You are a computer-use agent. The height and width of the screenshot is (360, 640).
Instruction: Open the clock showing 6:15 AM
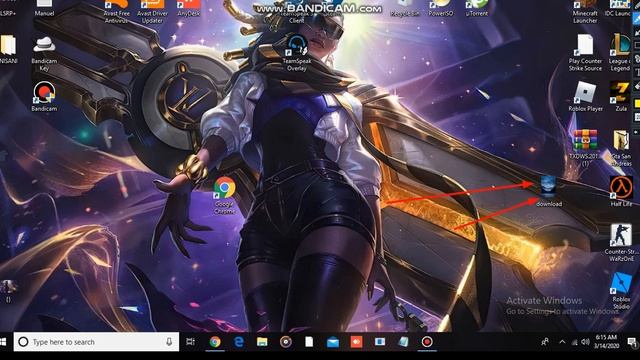click(606, 342)
